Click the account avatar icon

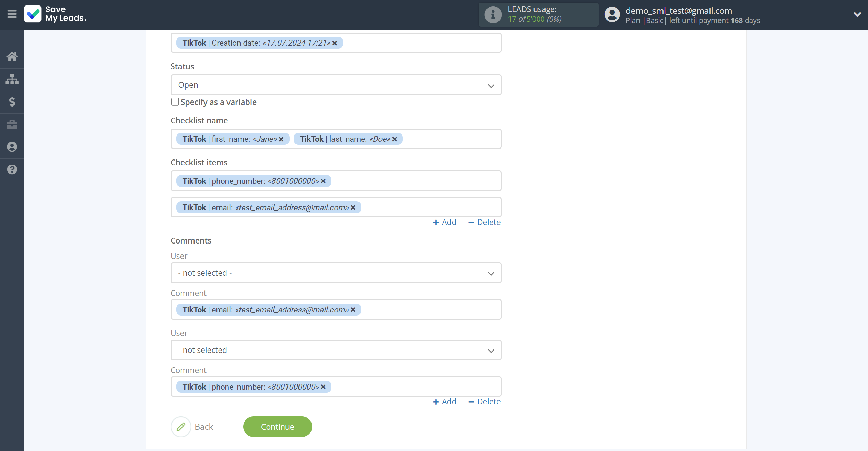[x=612, y=15]
